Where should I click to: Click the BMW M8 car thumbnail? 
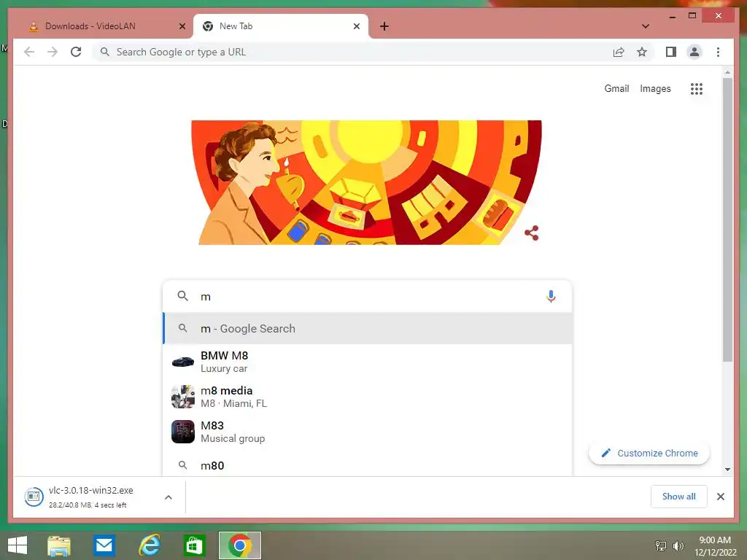pyautogui.click(x=183, y=362)
